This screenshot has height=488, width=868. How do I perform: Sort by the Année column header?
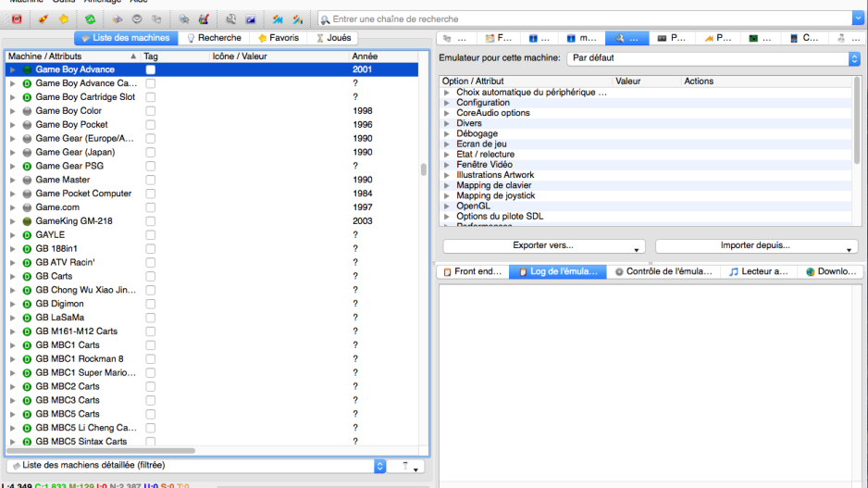pyautogui.click(x=383, y=56)
